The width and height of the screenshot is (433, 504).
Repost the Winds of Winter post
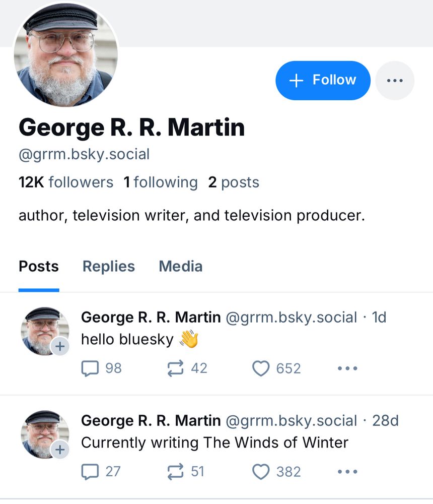(x=175, y=472)
